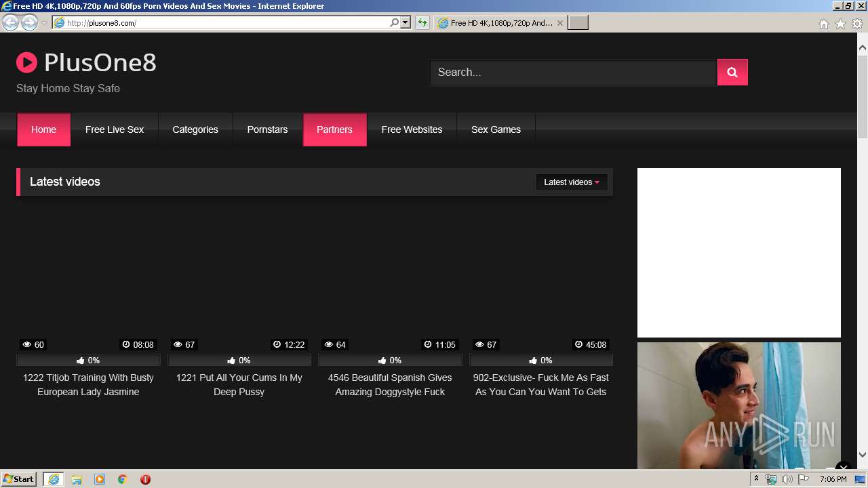Open the Sex Games menu item
The image size is (868, 488).
496,129
